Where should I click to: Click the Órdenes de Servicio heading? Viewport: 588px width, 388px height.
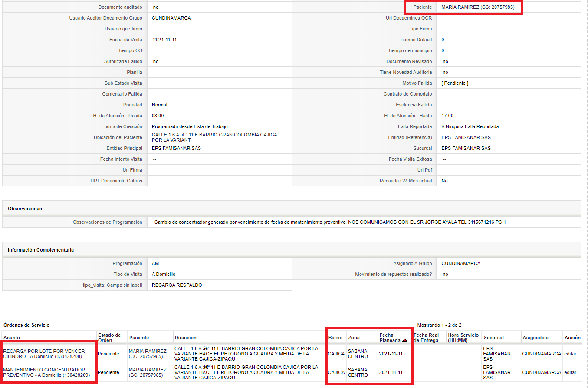coord(26,325)
